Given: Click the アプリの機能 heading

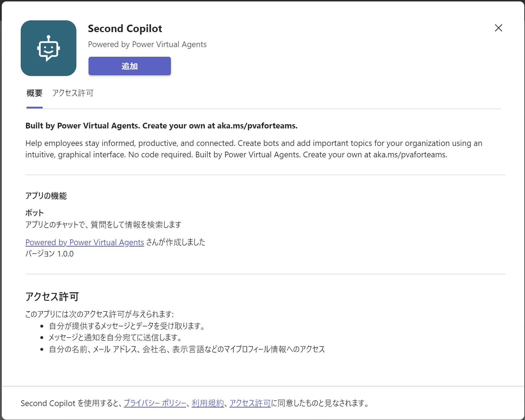Looking at the screenshot, I should click(46, 196).
